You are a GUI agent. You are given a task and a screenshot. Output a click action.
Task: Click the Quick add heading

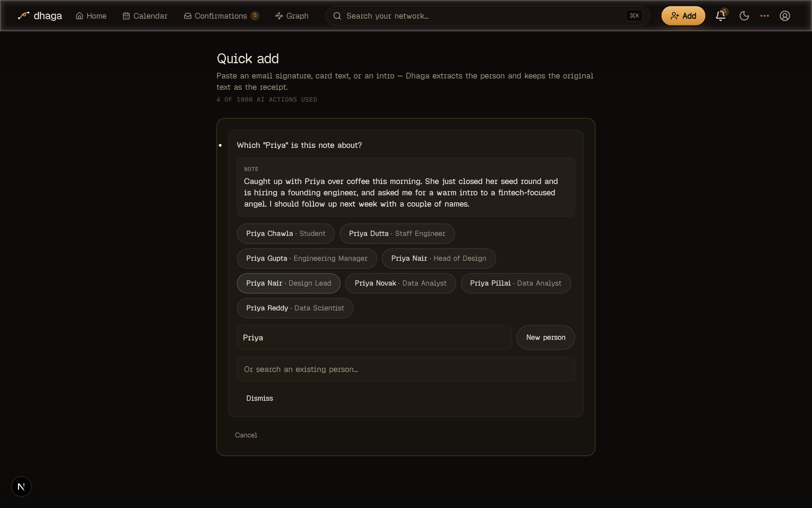coord(248,59)
